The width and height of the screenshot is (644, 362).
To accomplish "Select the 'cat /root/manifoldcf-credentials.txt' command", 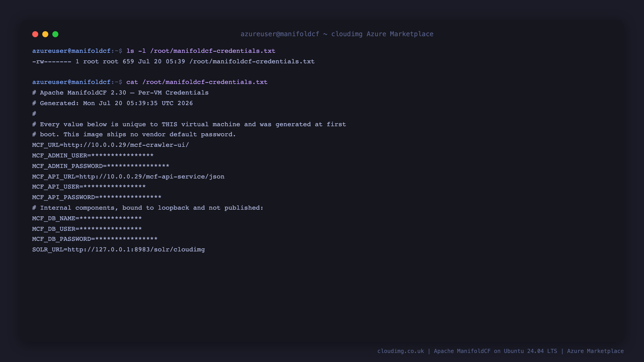I will coord(197,82).
